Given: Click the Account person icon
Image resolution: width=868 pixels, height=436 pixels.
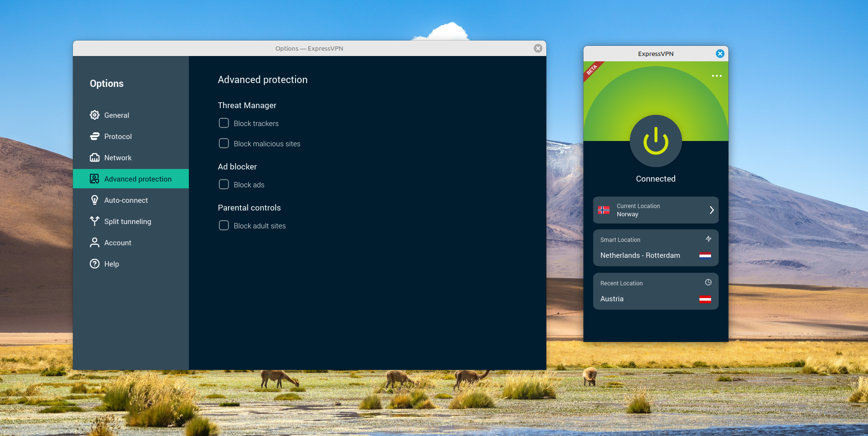Looking at the screenshot, I should [95, 242].
